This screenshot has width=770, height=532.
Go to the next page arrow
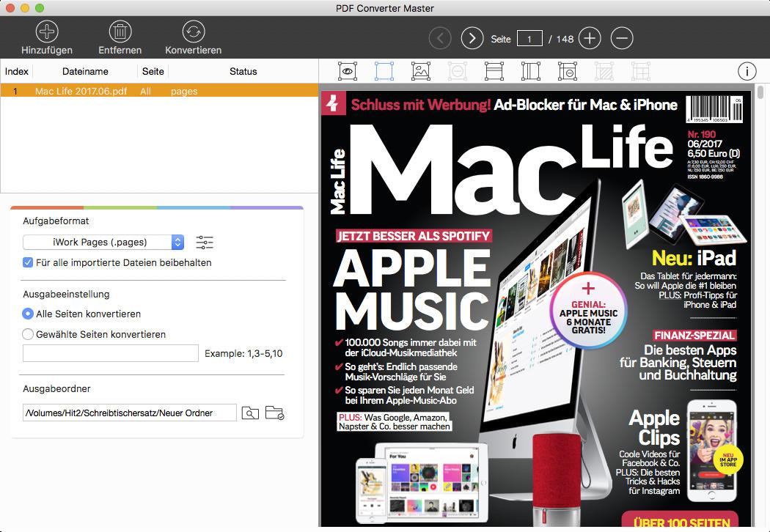tap(472, 38)
